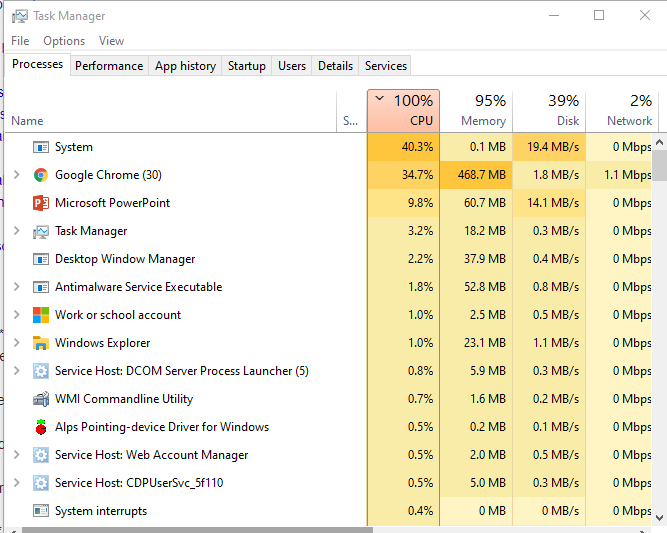
Task: Sort processes by Disk column
Action: tap(549, 111)
